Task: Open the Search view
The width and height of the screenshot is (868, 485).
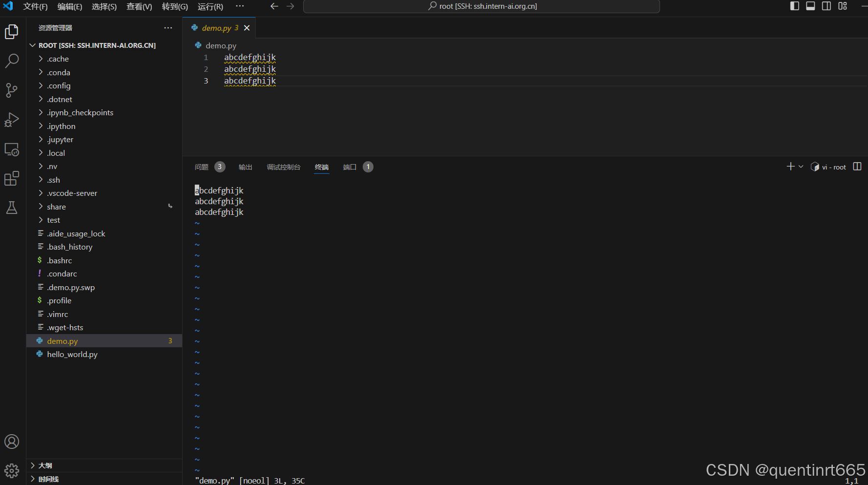Action: pos(12,61)
